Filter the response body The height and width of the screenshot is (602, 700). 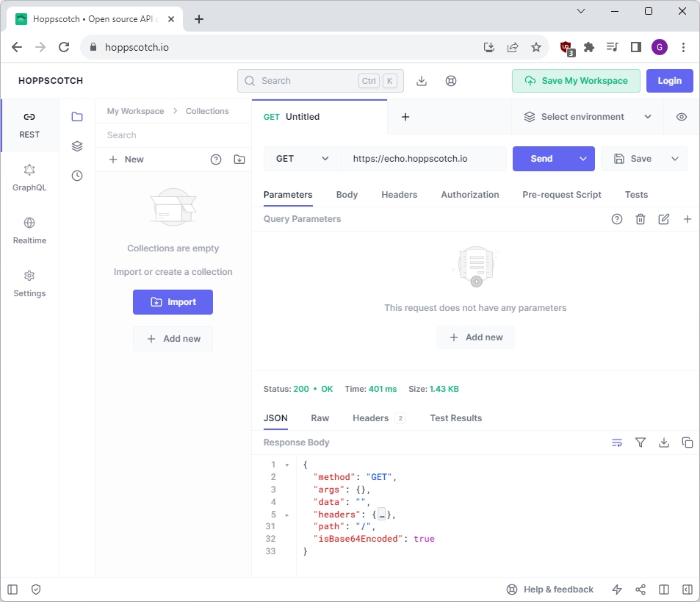pos(640,442)
